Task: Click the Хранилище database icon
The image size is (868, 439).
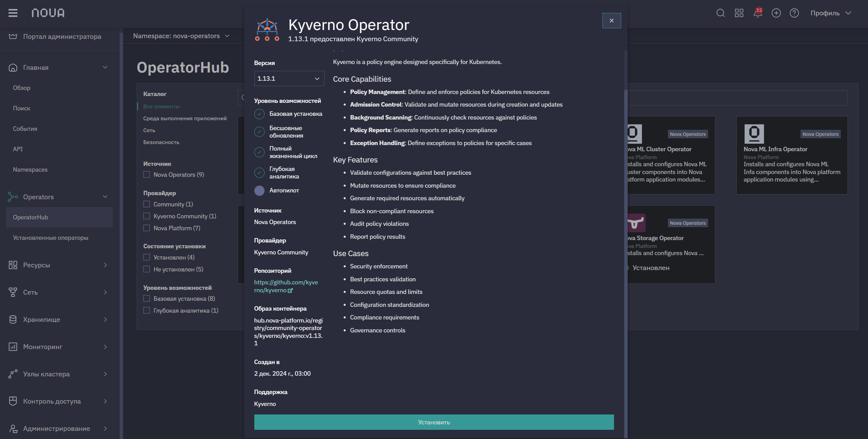Action: [x=13, y=319]
